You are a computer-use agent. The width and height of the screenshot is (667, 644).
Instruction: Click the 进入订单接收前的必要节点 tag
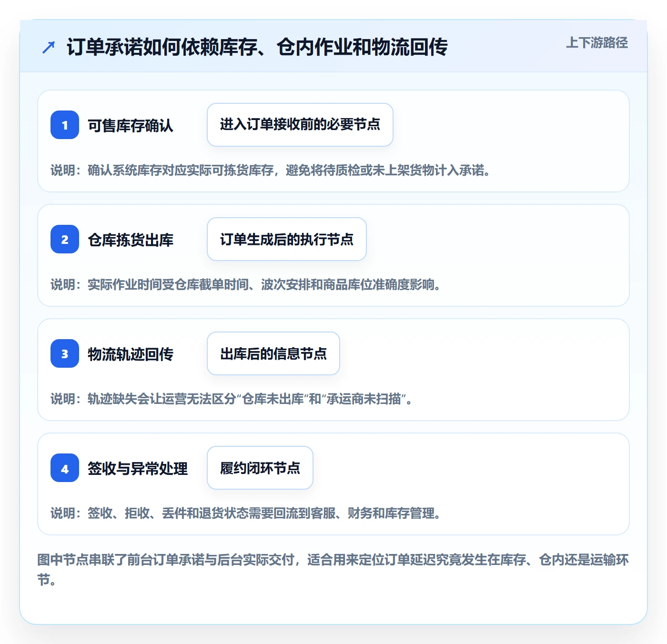click(300, 125)
